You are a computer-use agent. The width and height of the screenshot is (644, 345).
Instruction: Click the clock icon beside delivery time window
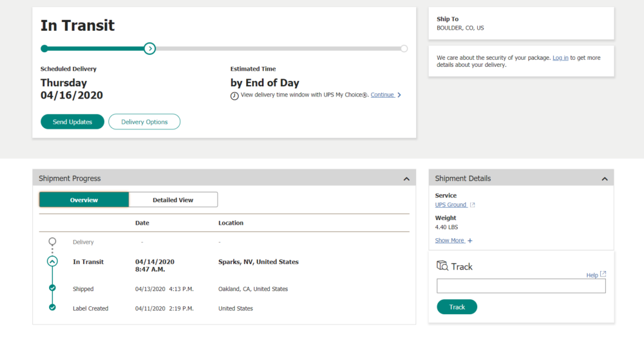[x=234, y=95]
